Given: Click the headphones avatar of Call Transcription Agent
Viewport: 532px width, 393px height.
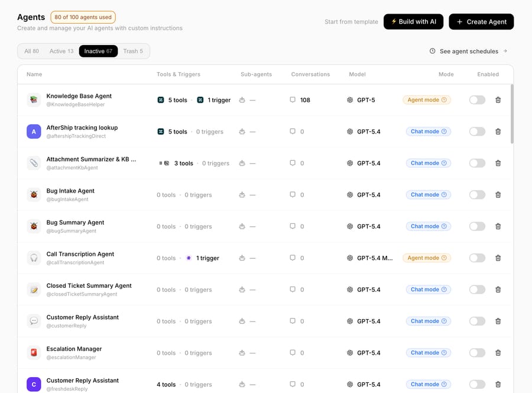Looking at the screenshot, I should click(x=34, y=258).
